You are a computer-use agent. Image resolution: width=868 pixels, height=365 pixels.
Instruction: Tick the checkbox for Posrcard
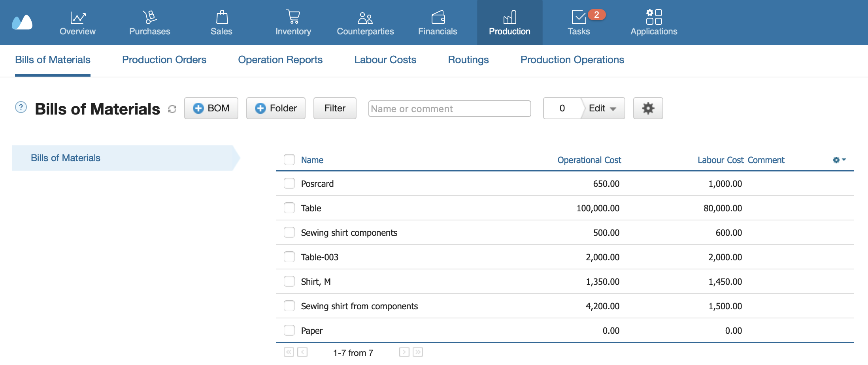pyautogui.click(x=289, y=183)
